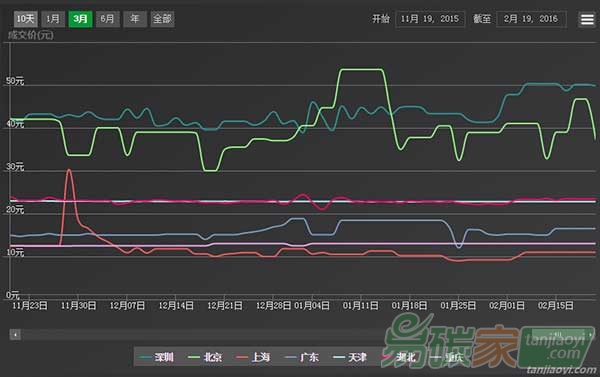Toggle the 湖北 legend entry
600x377 pixels.
[x=398, y=357]
